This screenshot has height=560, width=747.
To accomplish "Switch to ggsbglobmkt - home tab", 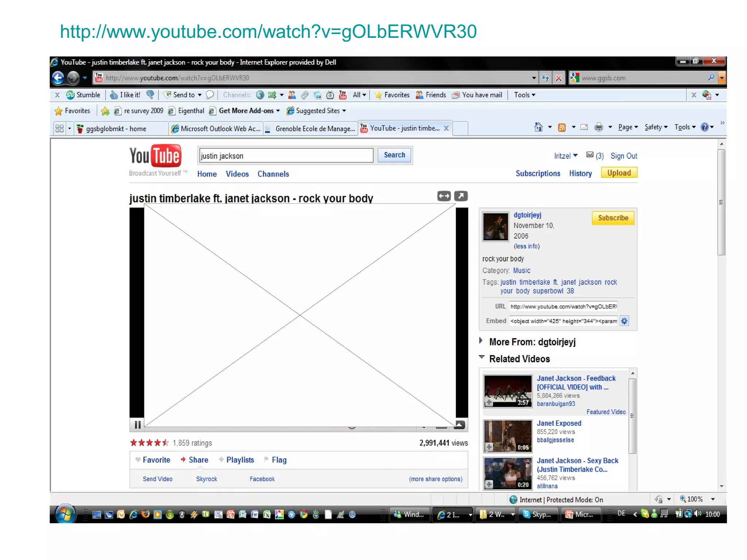I will coord(120,129).
